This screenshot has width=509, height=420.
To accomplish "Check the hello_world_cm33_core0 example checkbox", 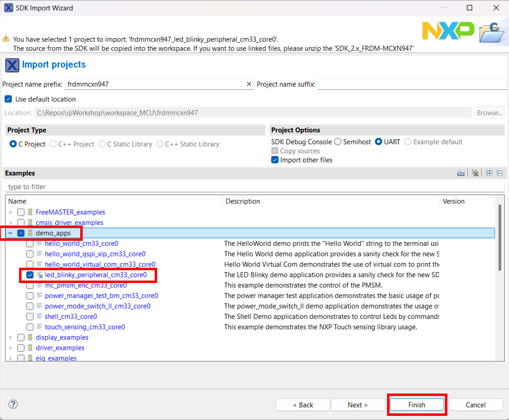I will coord(30,243).
